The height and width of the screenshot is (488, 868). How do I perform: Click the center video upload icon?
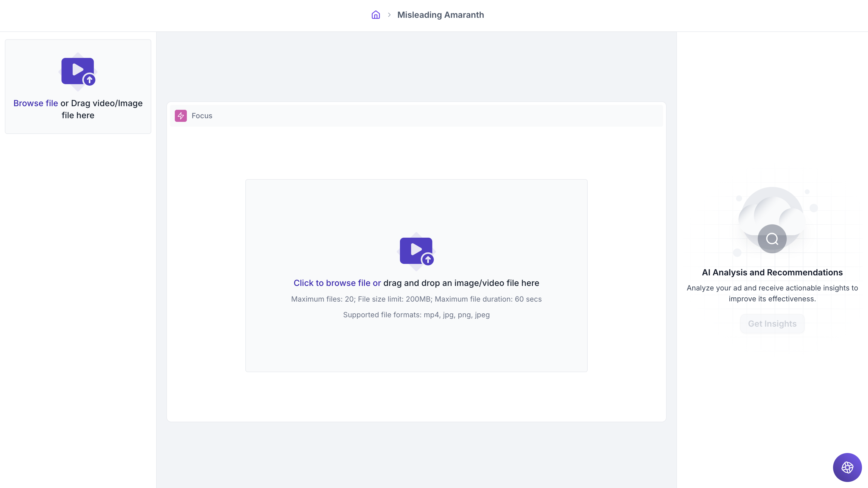click(x=417, y=251)
